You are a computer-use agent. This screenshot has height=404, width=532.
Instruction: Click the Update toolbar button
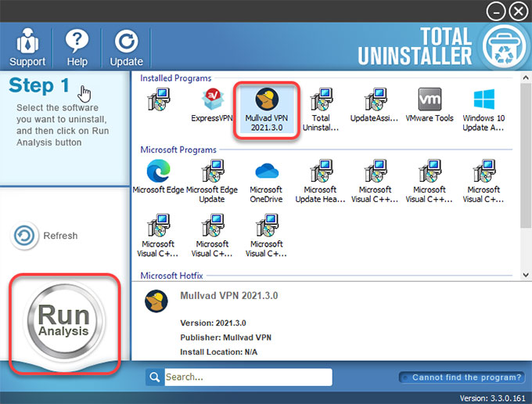126,48
